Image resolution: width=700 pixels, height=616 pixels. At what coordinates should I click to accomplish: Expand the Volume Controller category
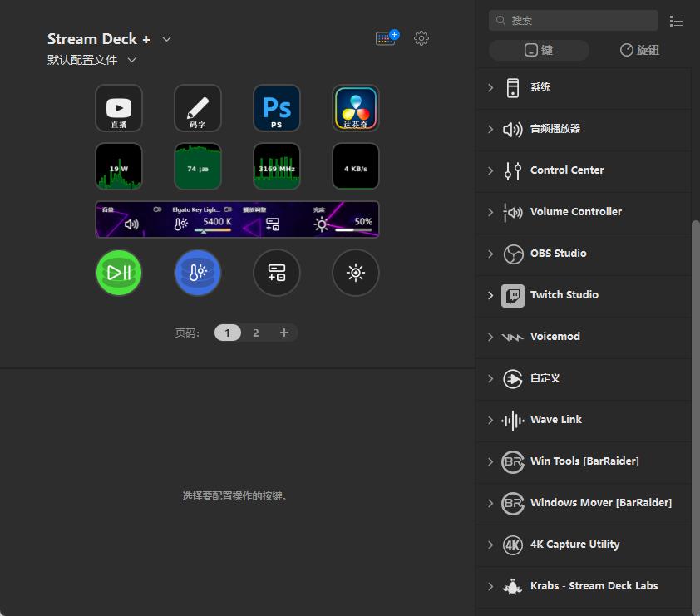click(490, 212)
